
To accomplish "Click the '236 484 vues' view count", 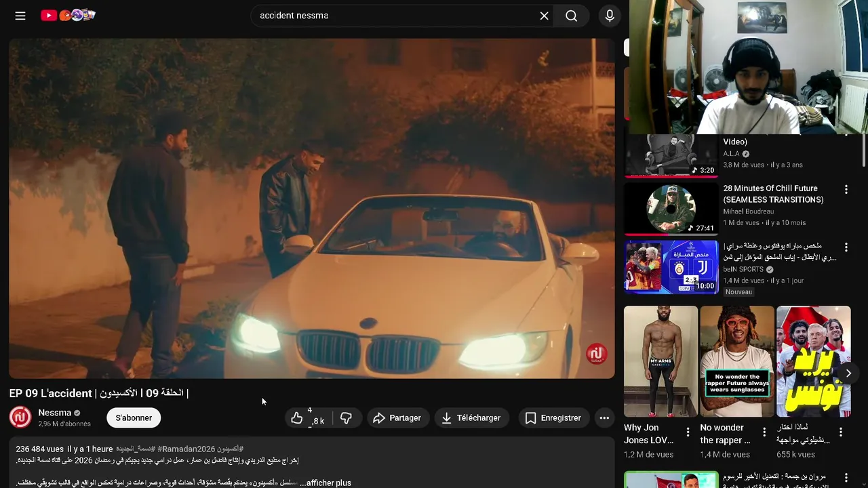I will [x=39, y=449].
